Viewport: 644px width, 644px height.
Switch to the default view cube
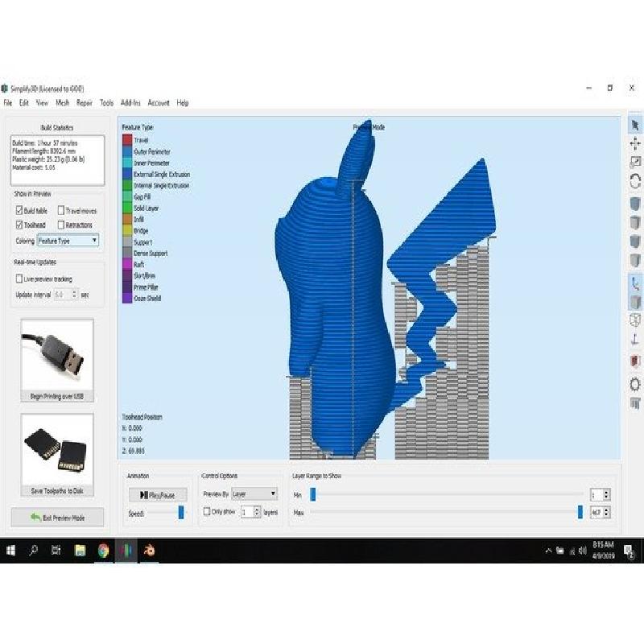click(x=635, y=204)
